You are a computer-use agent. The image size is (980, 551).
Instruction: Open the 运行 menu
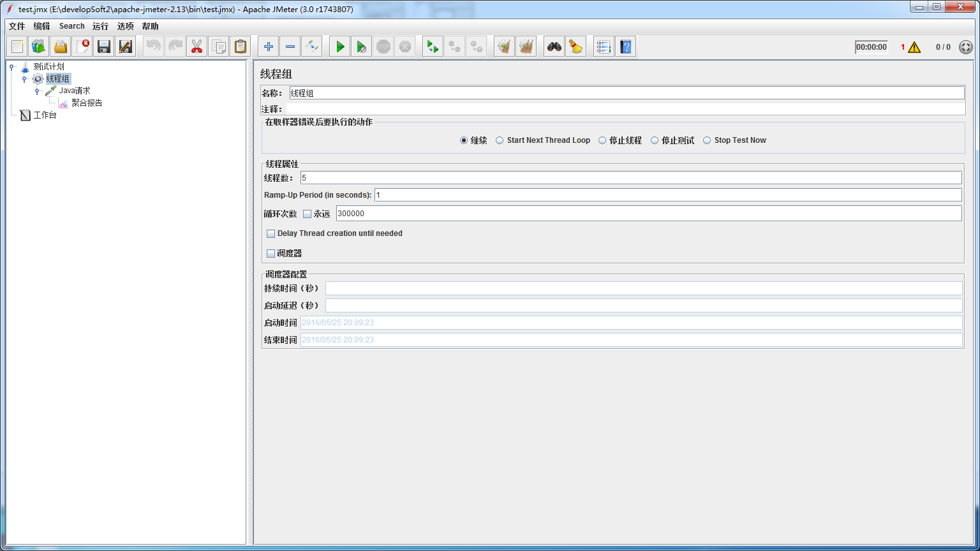click(100, 26)
